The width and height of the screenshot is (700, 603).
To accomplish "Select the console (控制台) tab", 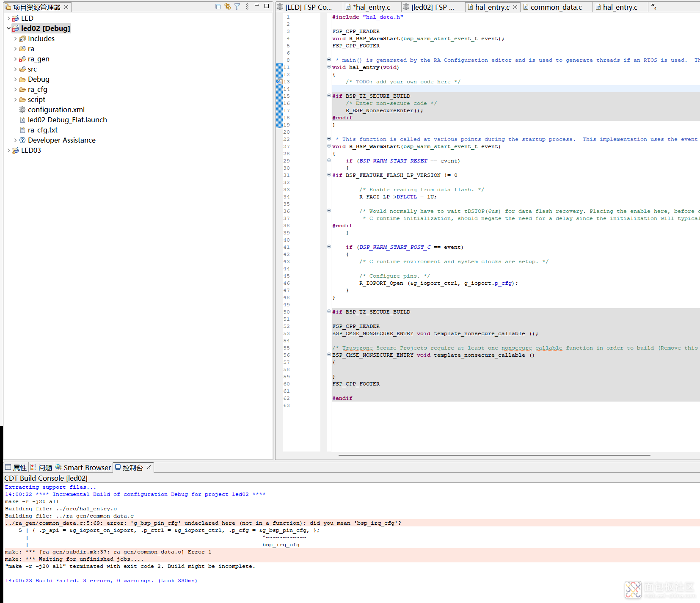I will tap(132, 468).
